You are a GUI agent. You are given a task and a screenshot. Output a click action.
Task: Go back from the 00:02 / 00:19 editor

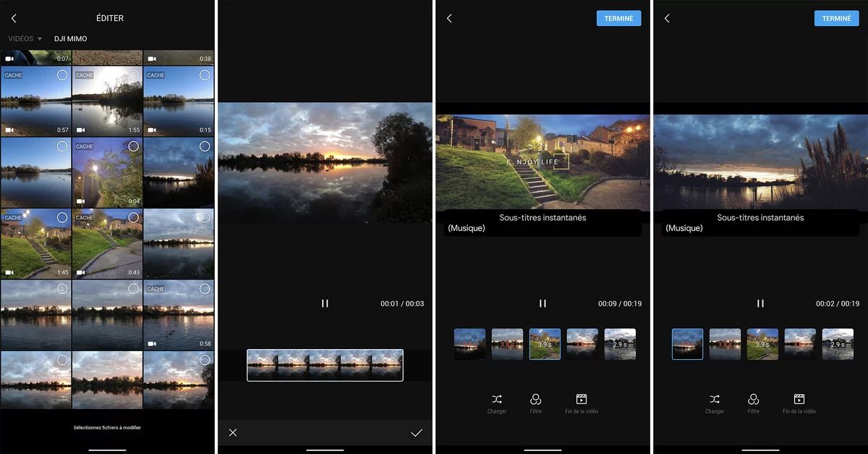667,18
